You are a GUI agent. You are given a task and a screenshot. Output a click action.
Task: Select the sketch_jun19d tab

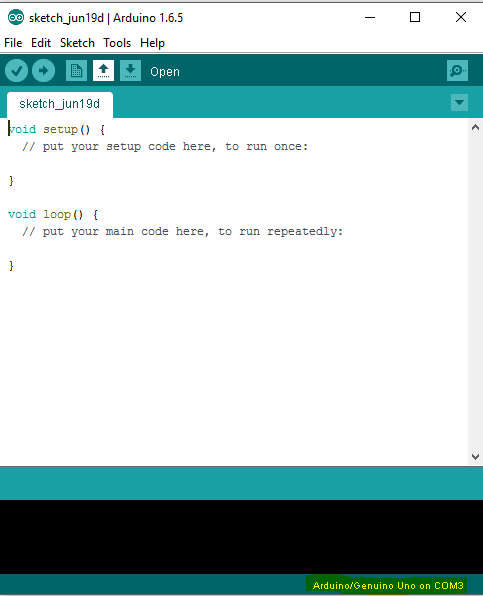click(60, 104)
